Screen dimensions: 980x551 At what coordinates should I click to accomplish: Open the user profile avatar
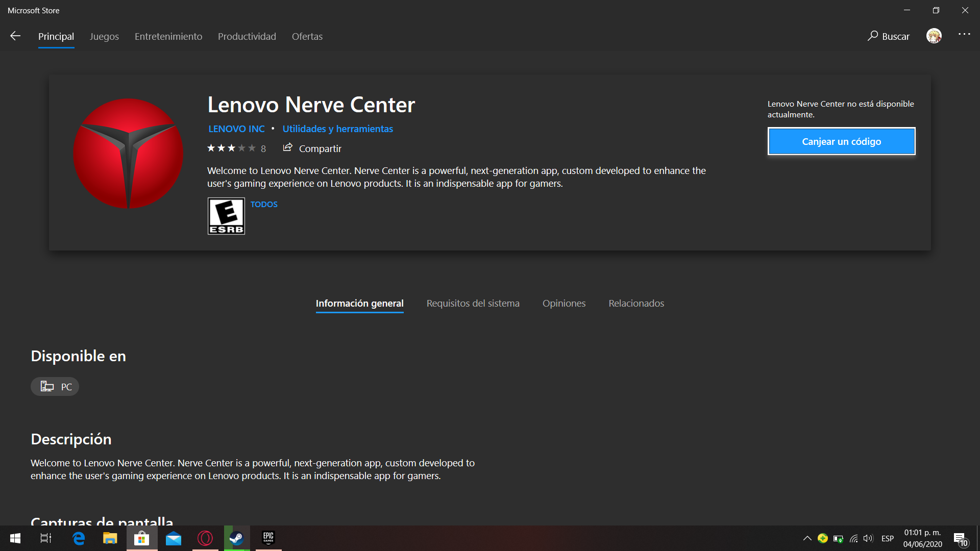(934, 36)
